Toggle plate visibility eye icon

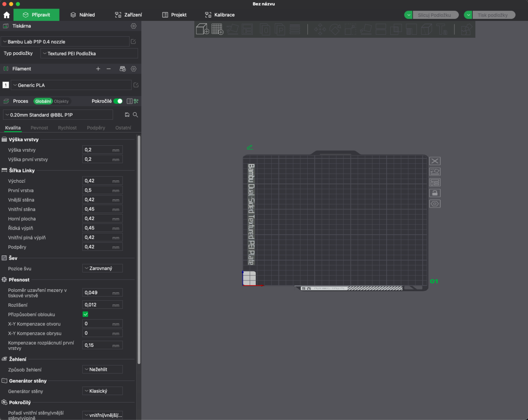point(435,204)
